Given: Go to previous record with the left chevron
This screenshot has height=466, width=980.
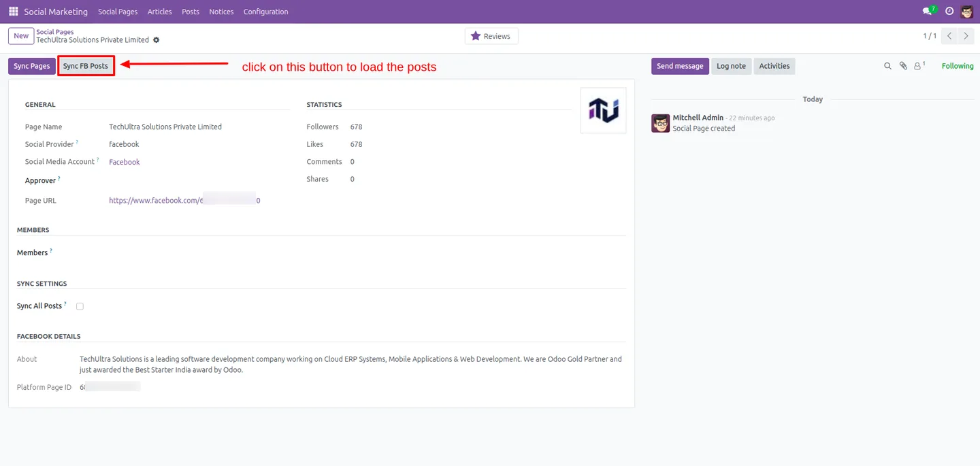Looking at the screenshot, I should point(950,36).
